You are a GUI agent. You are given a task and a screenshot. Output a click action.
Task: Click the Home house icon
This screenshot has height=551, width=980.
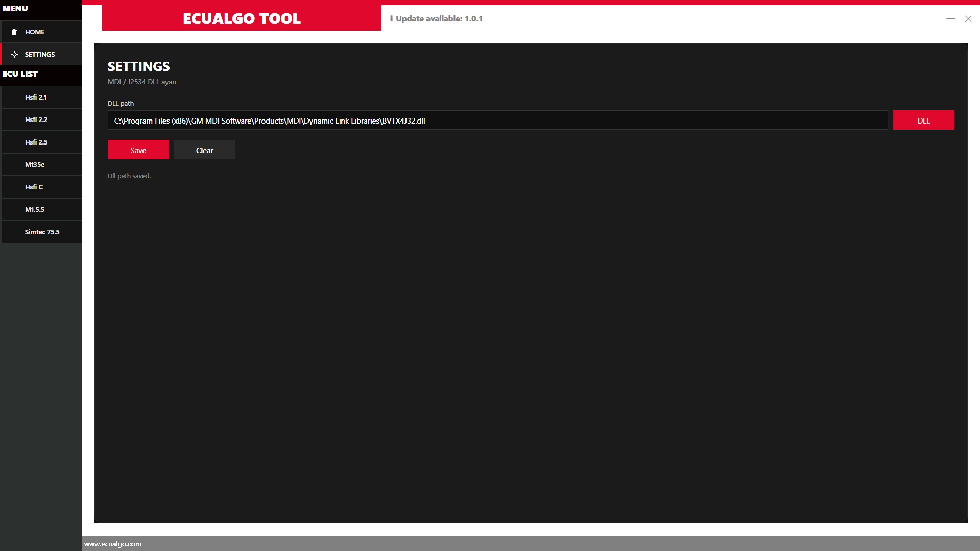point(14,32)
